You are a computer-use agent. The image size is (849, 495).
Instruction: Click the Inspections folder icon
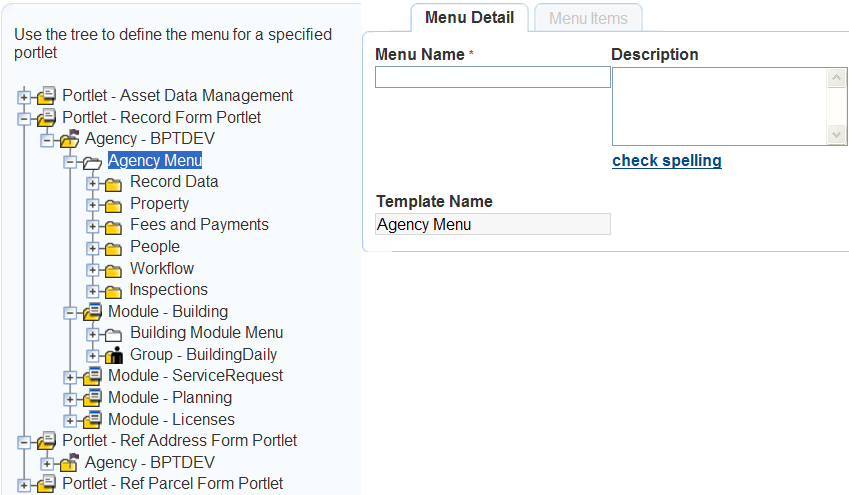[x=114, y=291]
